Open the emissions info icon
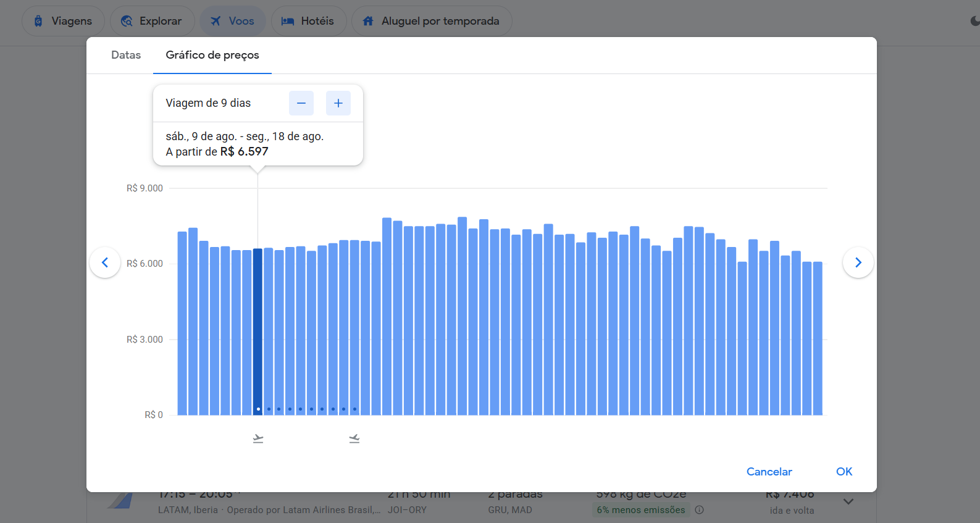The width and height of the screenshot is (980, 523). [700, 510]
